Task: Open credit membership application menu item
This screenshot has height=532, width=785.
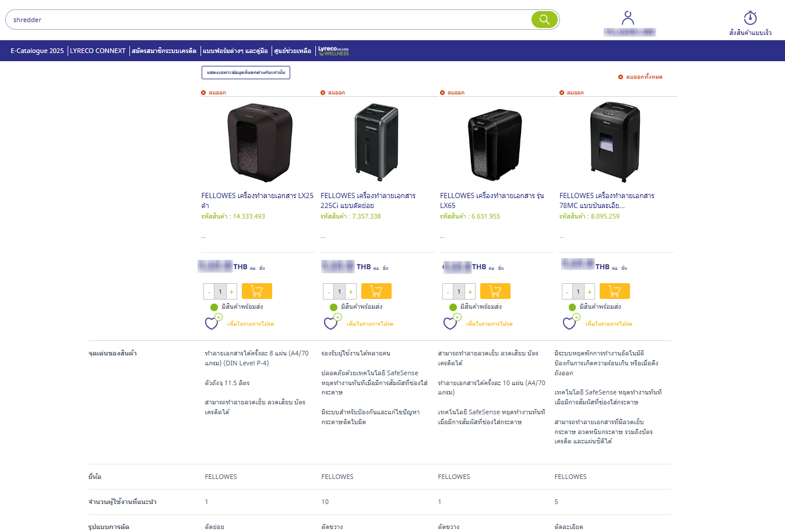Action: coord(164,51)
